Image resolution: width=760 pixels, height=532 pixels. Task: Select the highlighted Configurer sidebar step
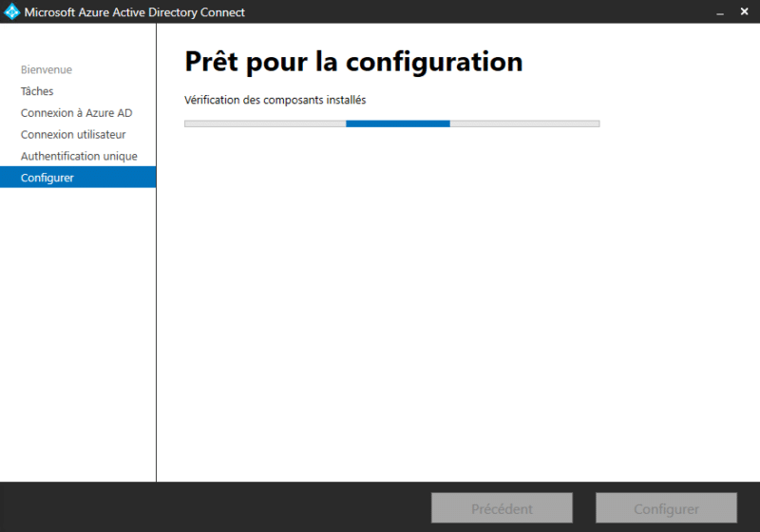click(78, 178)
